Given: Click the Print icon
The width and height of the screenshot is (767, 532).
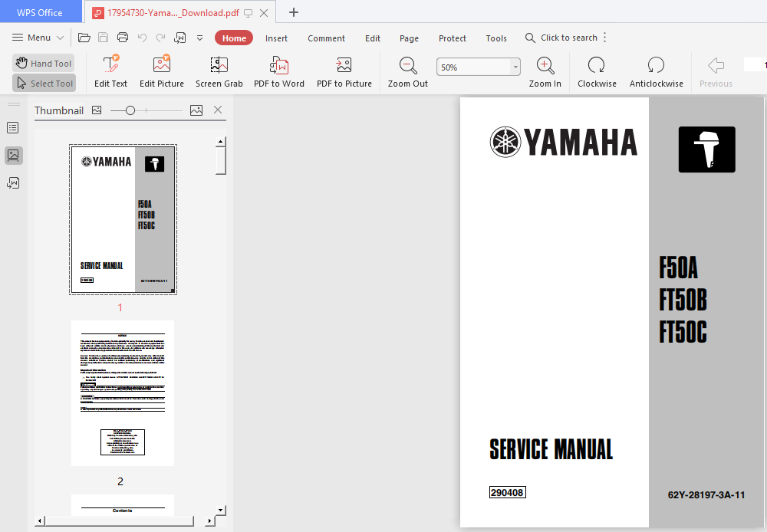Looking at the screenshot, I should click(x=123, y=38).
